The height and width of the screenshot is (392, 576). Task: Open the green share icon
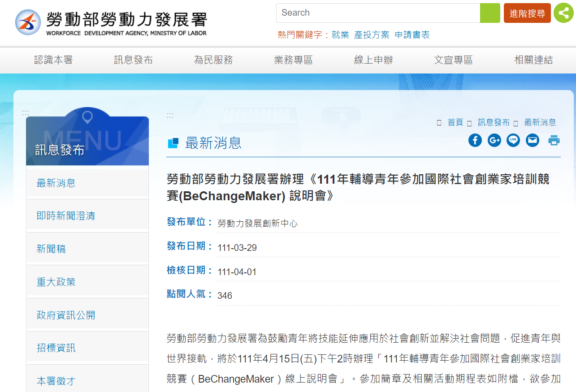pyautogui.click(x=563, y=13)
